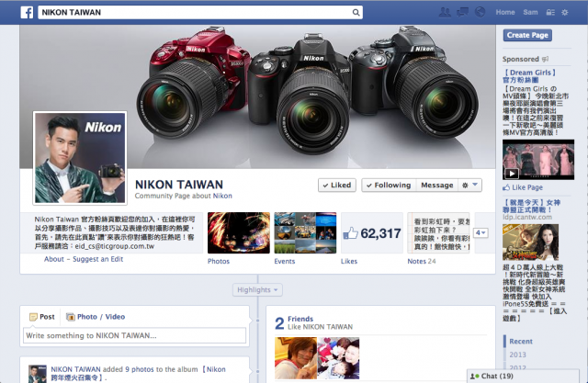Click the Sponsored megaphone icon

click(546, 59)
